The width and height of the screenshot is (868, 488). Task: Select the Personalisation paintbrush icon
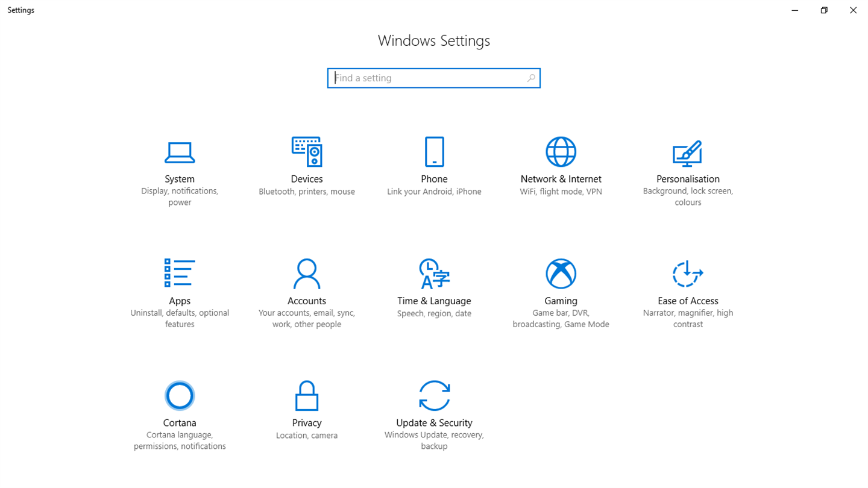click(688, 153)
